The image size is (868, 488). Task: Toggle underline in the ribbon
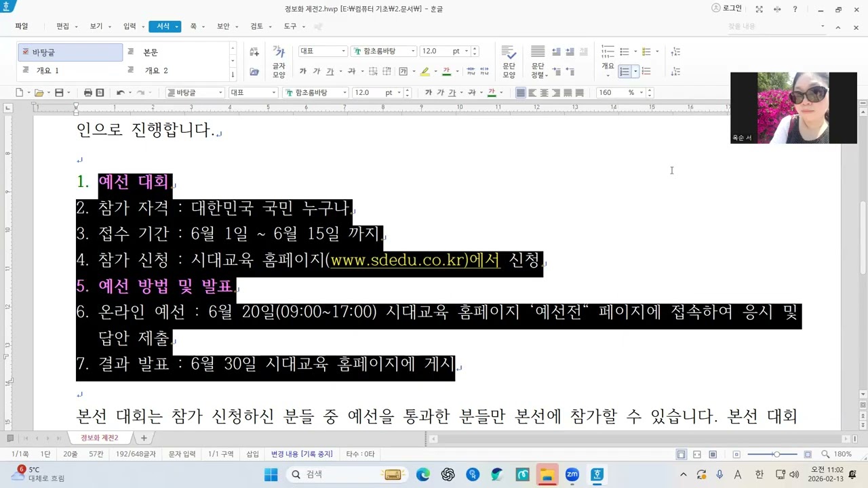pos(330,71)
